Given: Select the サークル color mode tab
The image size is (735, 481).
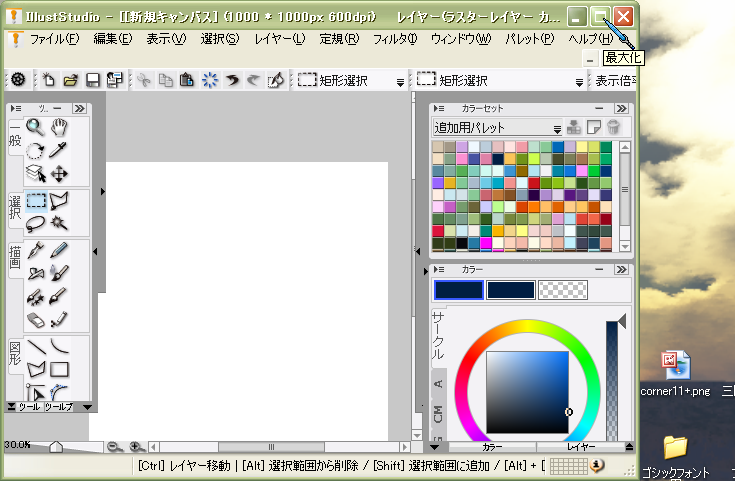Looking at the screenshot, I should point(438,337).
